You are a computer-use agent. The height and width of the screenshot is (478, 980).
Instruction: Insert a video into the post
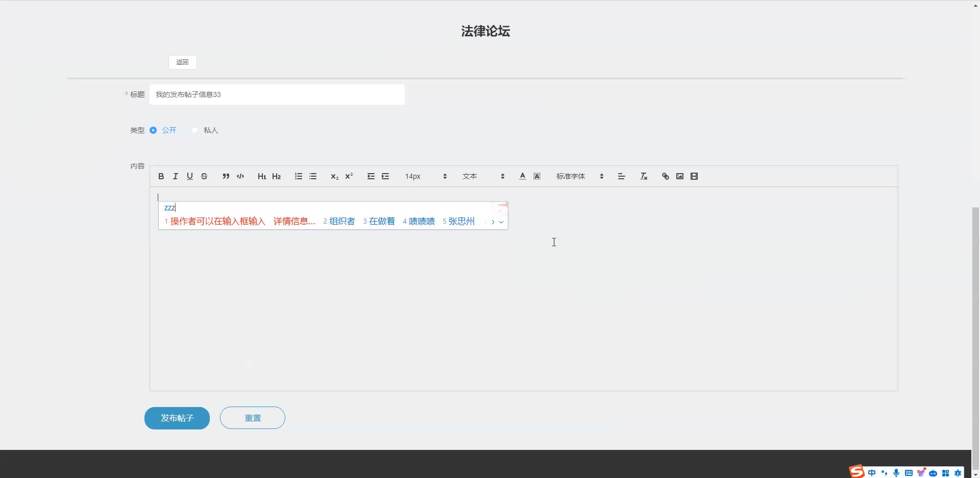[694, 176]
